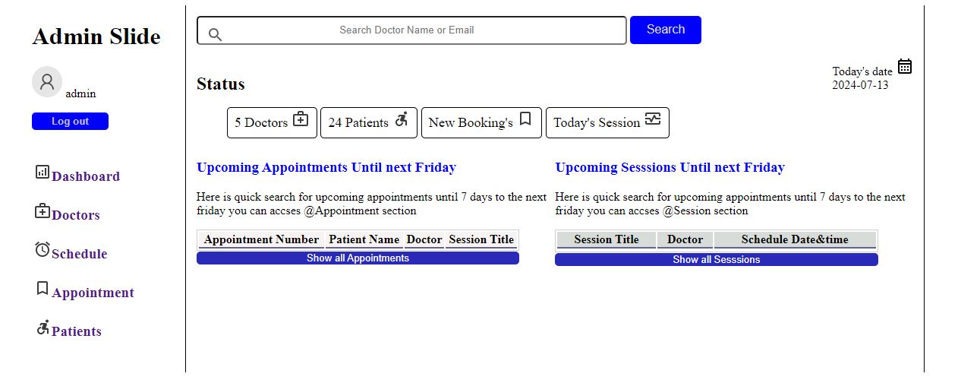Click the Appointment bookmark icon in sidebar

coord(43,289)
